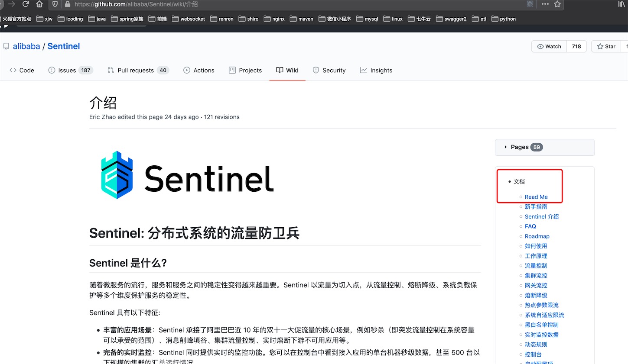Click the QR code icon in address bar
628x364 pixels.
tap(530, 4)
